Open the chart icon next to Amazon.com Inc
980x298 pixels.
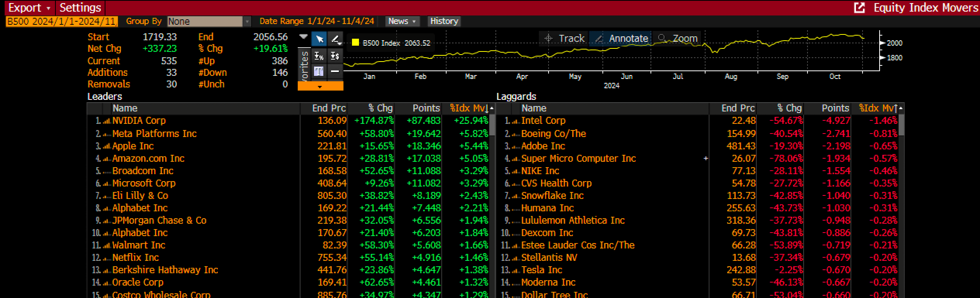(x=107, y=159)
